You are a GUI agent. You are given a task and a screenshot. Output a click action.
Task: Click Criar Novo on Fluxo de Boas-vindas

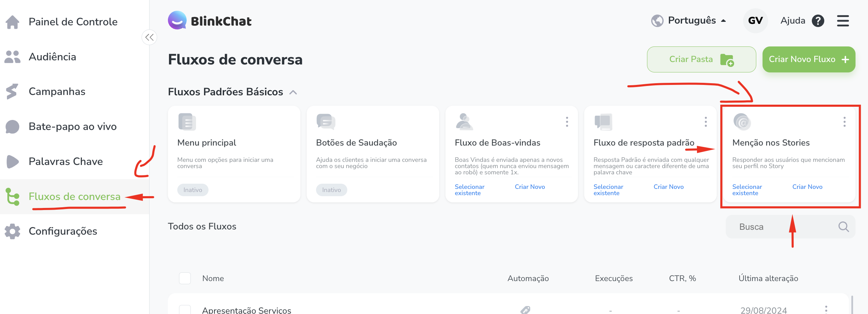pos(530,187)
